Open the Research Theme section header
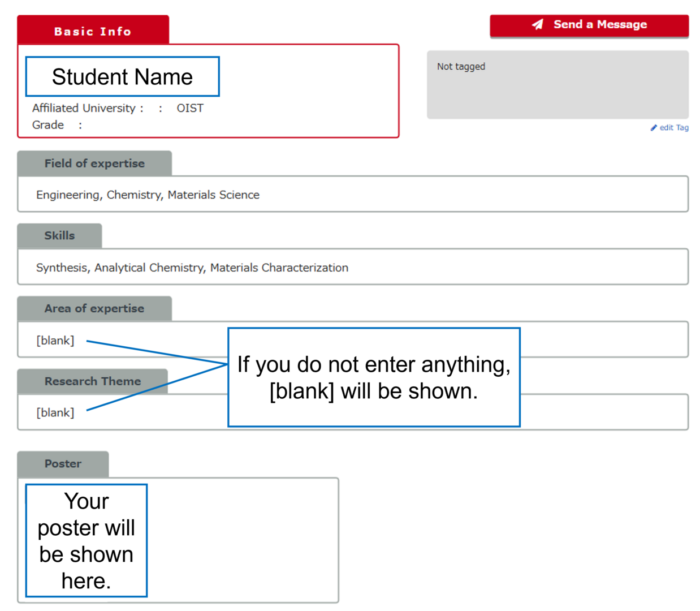The height and width of the screenshot is (611, 700). pos(93,381)
